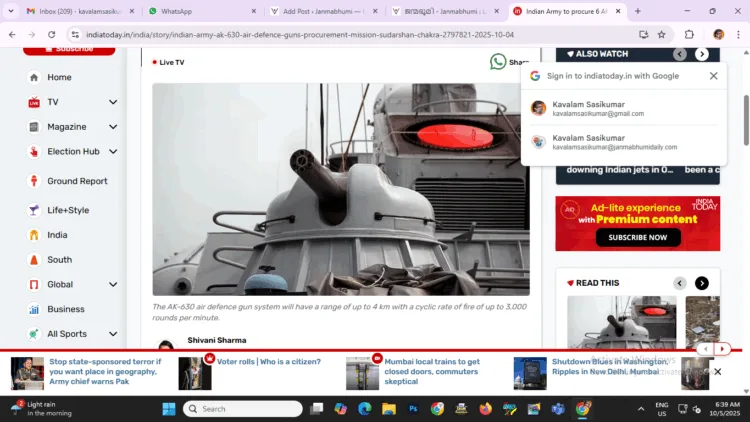Bookmark this page with the star icon
Image resolution: width=750 pixels, height=422 pixels.
click(x=666, y=34)
